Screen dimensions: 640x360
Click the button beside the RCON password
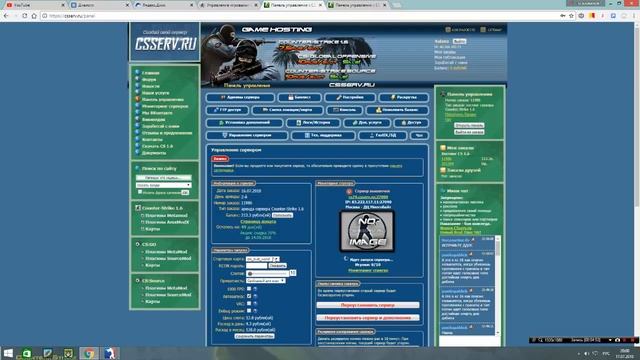(278, 266)
